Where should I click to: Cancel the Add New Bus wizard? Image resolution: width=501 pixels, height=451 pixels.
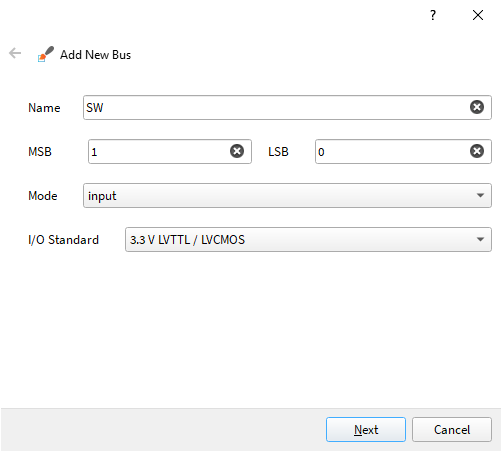click(x=452, y=429)
